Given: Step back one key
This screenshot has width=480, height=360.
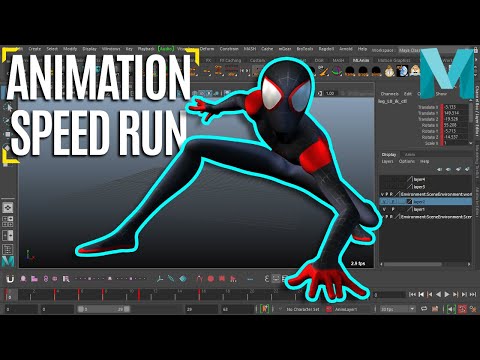Looking at the screenshot, I should tap(430, 294).
